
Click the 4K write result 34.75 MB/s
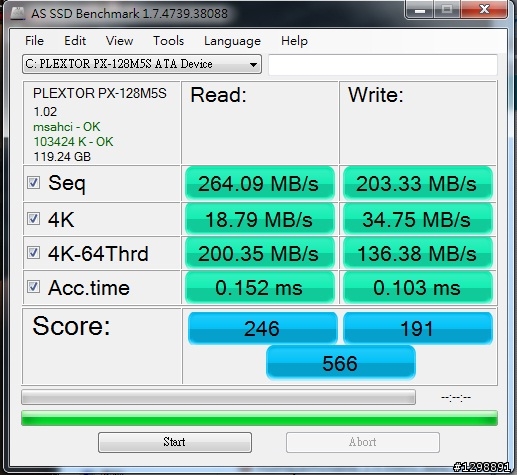pos(418,219)
